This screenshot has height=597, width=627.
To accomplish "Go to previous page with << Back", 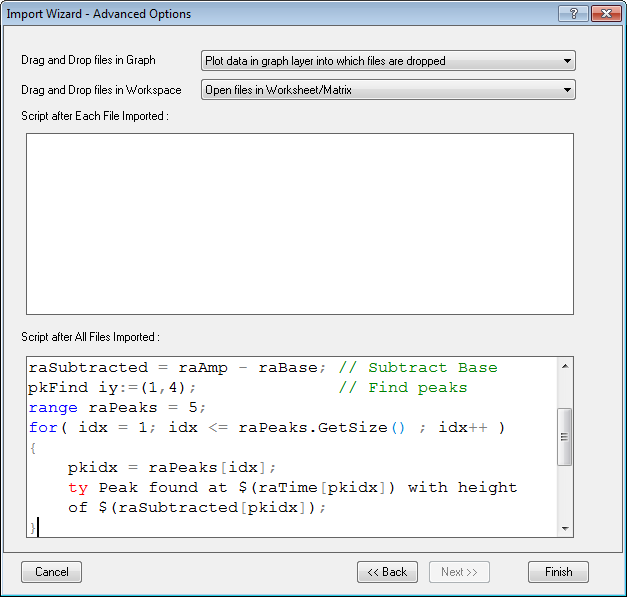I will [387, 572].
